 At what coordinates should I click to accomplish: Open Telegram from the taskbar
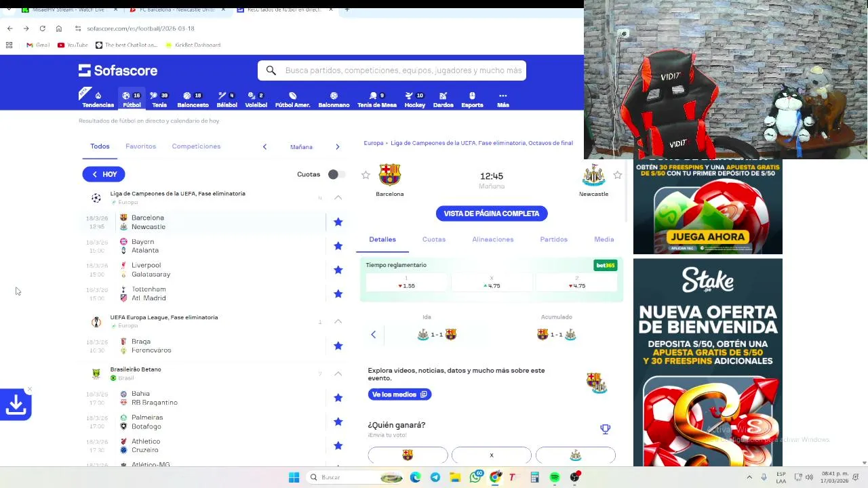tap(435, 477)
